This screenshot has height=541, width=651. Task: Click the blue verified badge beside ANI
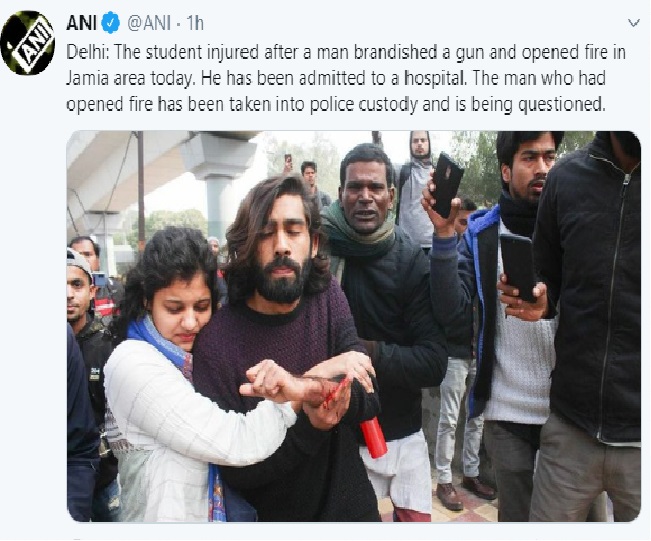pos(110,23)
